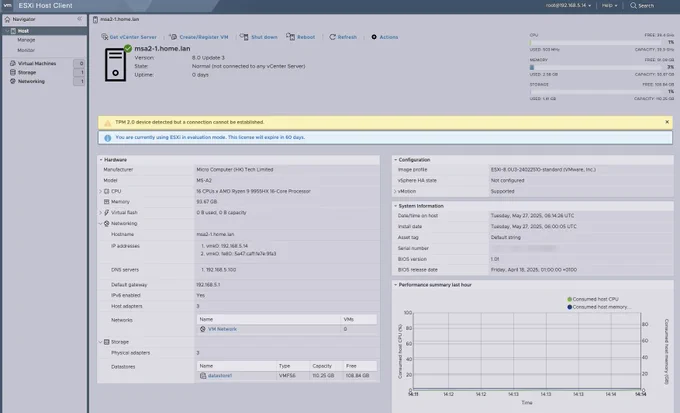Screen dimensions: 680x413
Task: Click the Virtual Machines icon in Navigator
Action: 13,63
